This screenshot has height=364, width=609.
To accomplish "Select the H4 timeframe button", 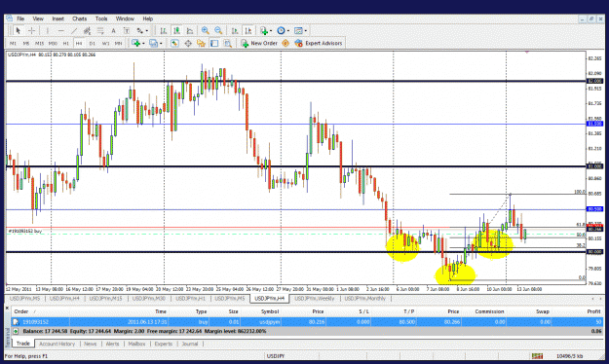I will pos(79,44).
